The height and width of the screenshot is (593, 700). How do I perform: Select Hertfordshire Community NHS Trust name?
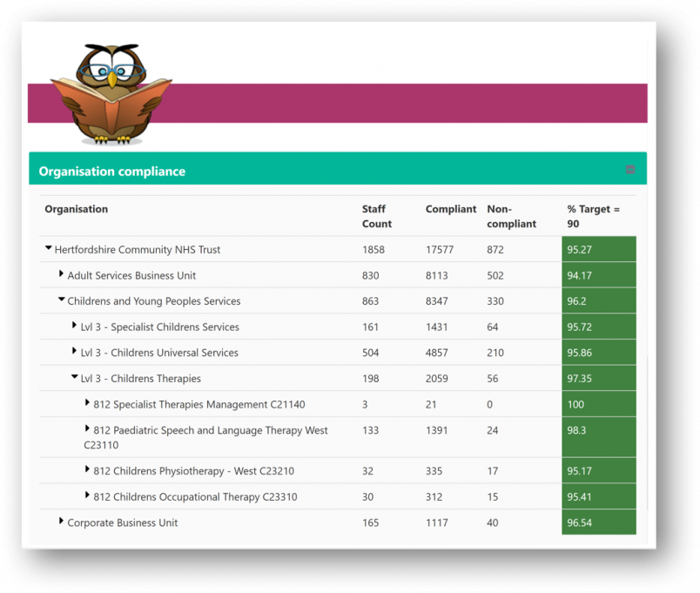tap(138, 250)
